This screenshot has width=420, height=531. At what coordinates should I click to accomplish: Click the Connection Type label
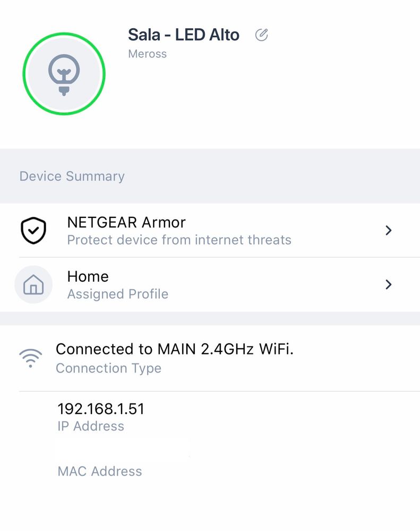108,368
